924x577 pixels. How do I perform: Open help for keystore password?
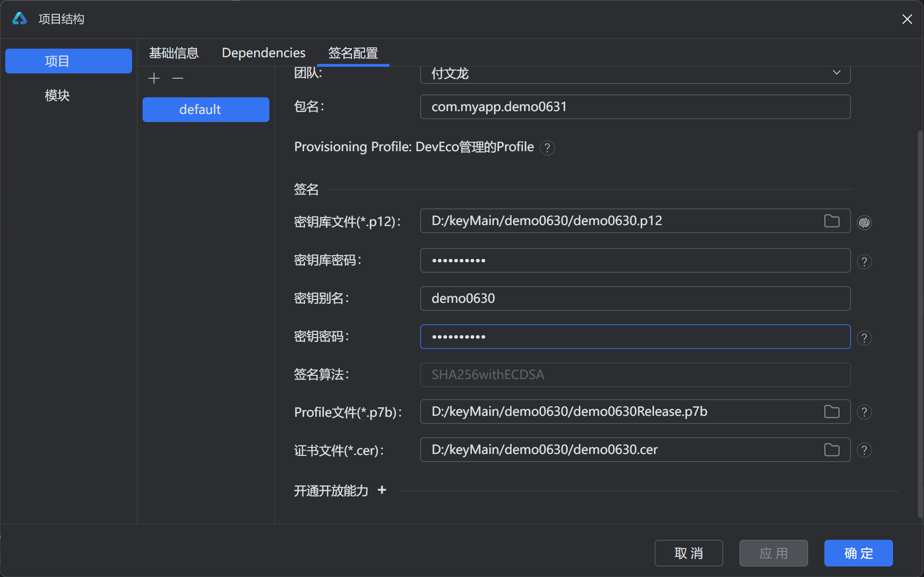pyautogui.click(x=864, y=261)
